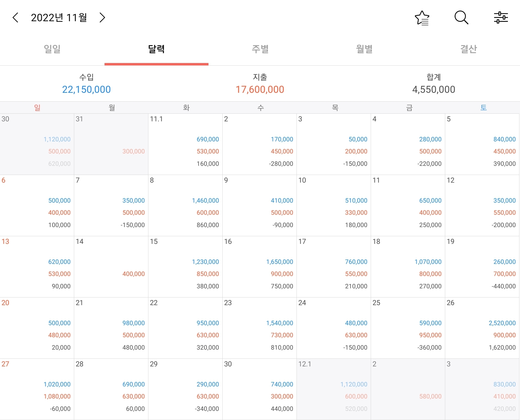This screenshot has height=420, width=520.
Task: Select Sunday the 13th cell
Action: click(x=37, y=267)
